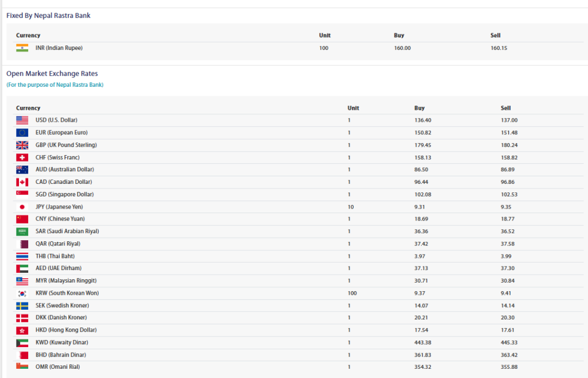588x378 pixels.
Task: Select QAR sell rate 37.58
Action: click(508, 244)
